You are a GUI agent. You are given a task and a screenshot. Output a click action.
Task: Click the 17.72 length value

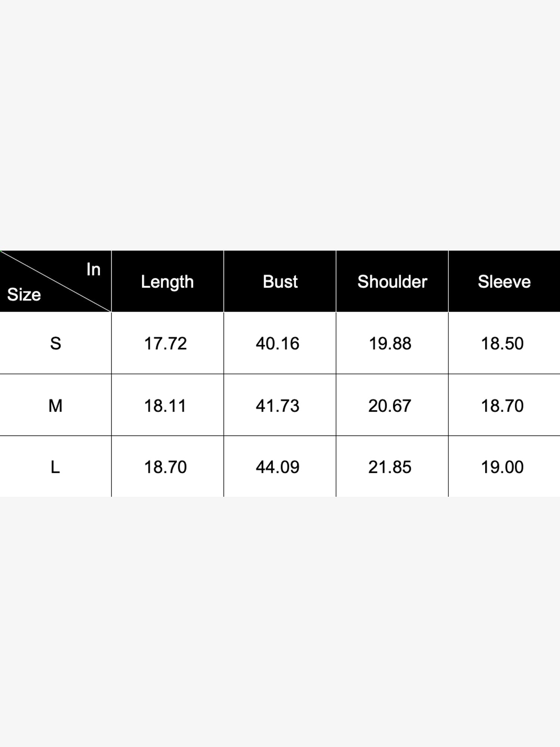pyautogui.click(x=165, y=343)
